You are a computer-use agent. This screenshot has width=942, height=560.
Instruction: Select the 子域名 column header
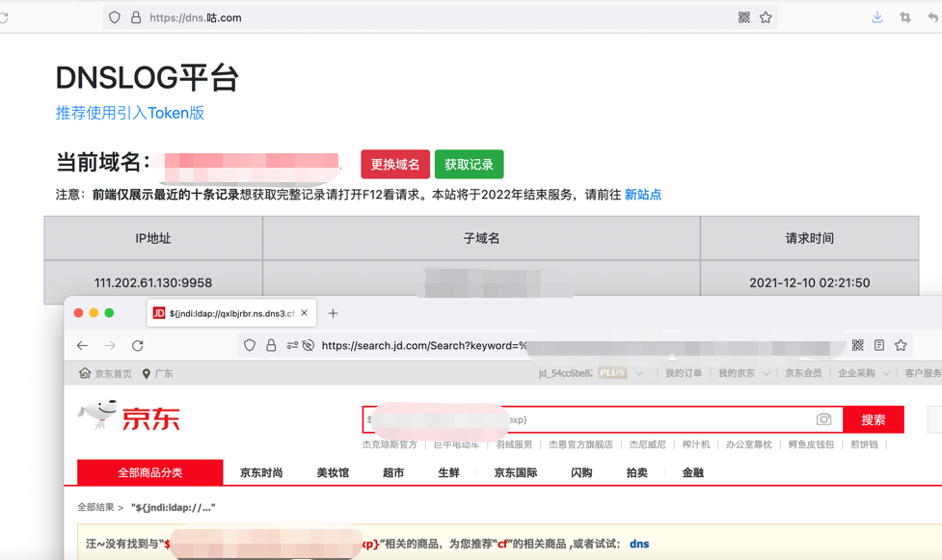481,238
